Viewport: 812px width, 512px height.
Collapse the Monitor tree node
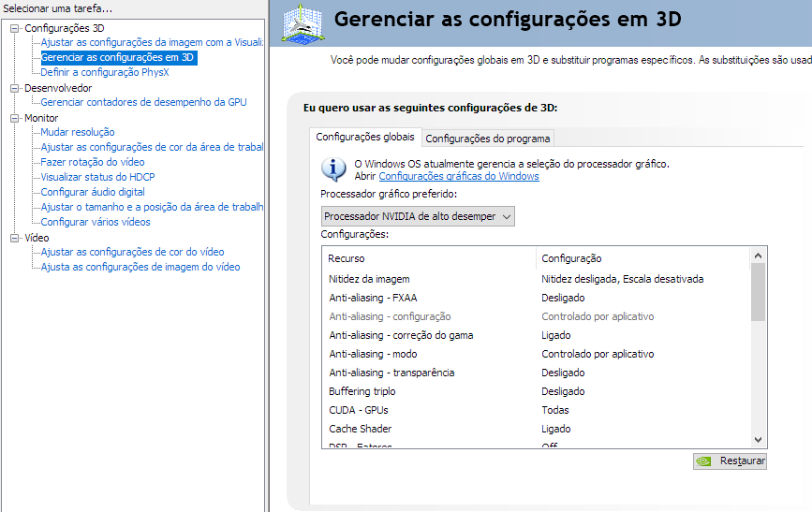[x=14, y=119]
